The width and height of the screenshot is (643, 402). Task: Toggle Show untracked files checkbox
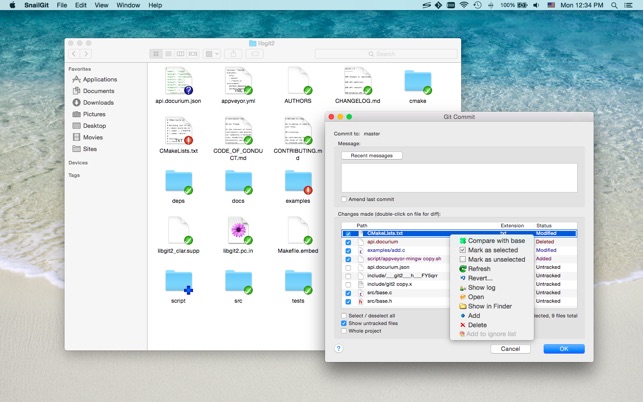pyautogui.click(x=345, y=323)
